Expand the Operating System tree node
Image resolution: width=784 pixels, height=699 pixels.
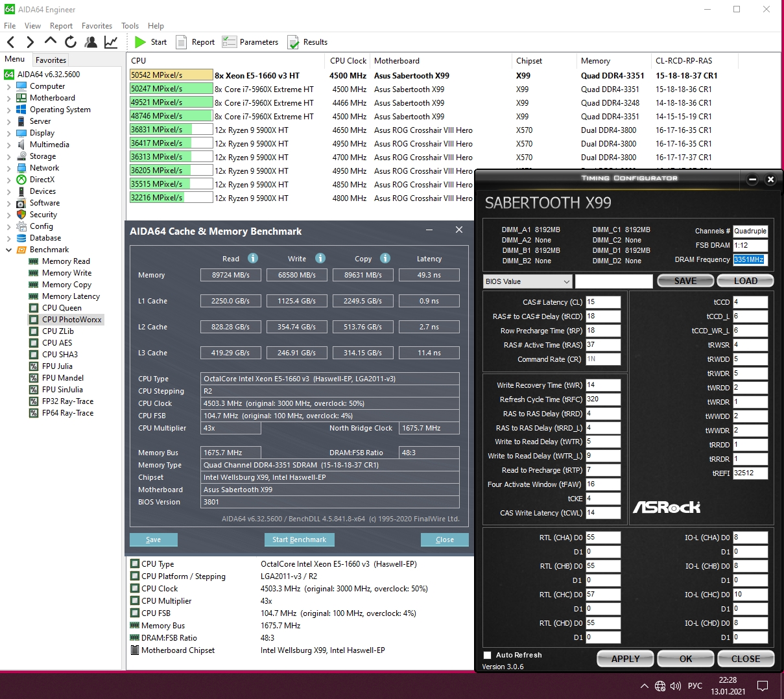click(8, 110)
